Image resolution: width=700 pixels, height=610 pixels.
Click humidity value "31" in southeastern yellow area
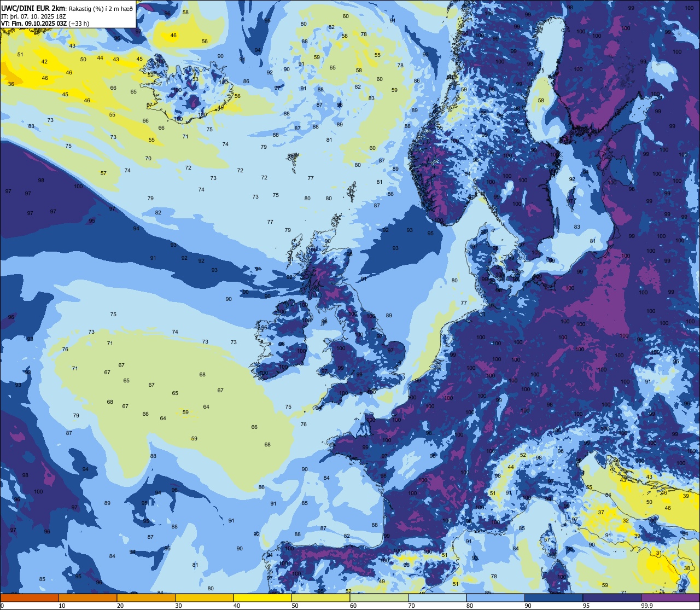point(659,553)
